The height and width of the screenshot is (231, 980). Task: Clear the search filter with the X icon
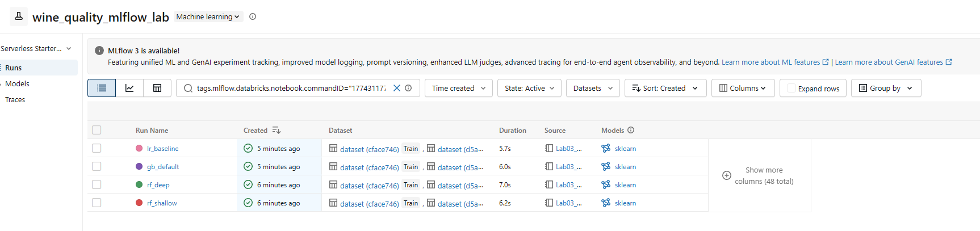coord(397,88)
